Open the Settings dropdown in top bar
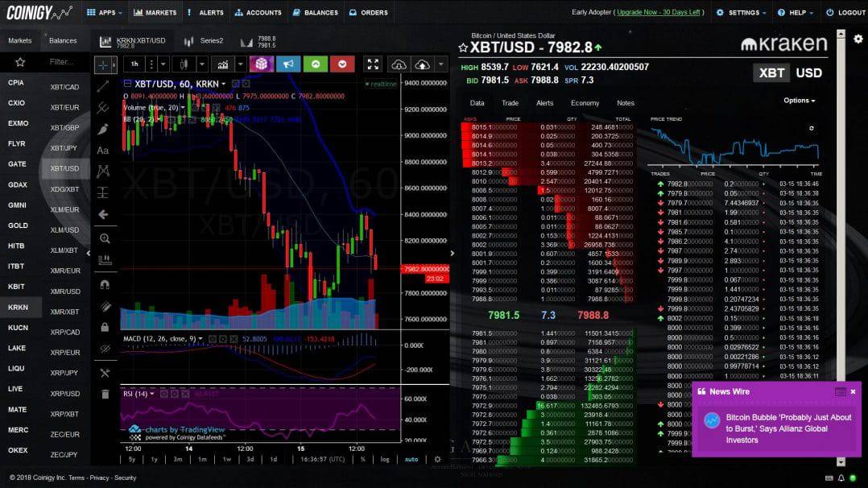 point(742,12)
